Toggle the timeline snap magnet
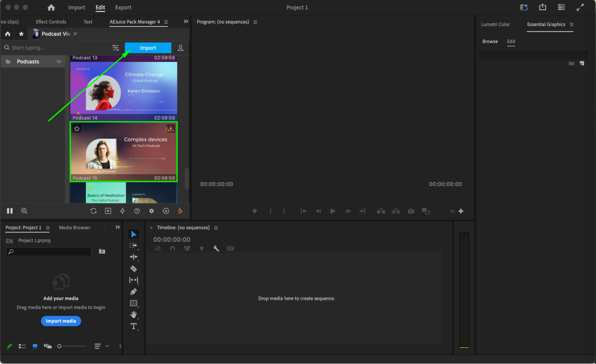 click(172, 248)
